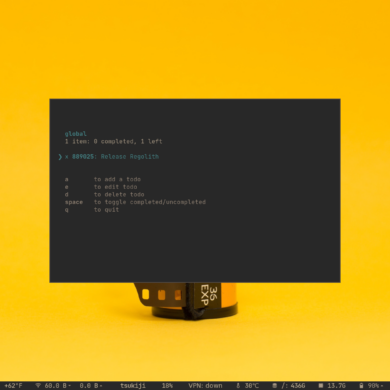The width and height of the screenshot is (390, 390).
Task: Click the 'tsukiji' hostname in status bar
Action: point(133,386)
